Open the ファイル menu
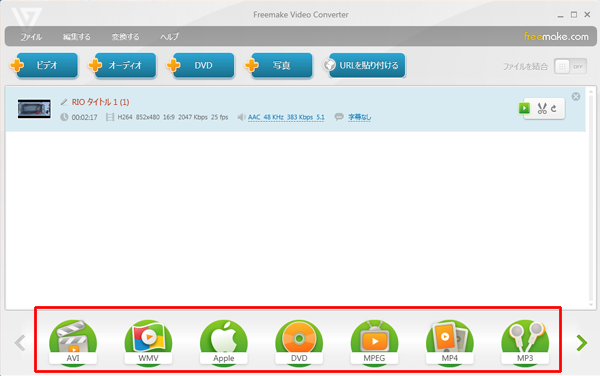This screenshot has width=600, height=376. click(31, 37)
